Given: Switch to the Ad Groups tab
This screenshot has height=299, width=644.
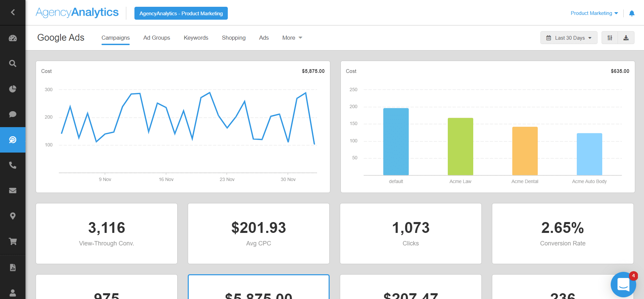Looking at the screenshot, I should [157, 38].
